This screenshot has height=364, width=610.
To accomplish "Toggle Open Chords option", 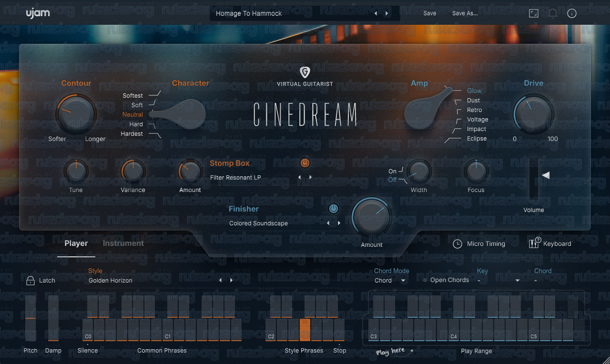I will (x=446, y=280).
